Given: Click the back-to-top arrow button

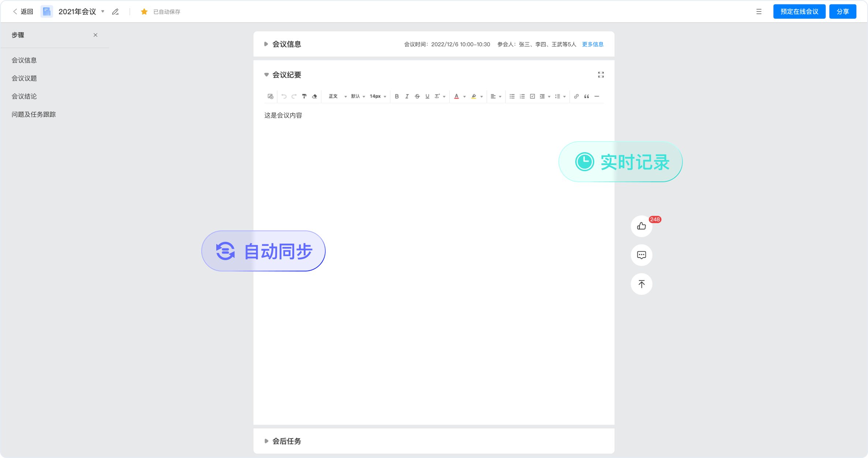Looking at the screenshot, I should (x=641, y=284).
